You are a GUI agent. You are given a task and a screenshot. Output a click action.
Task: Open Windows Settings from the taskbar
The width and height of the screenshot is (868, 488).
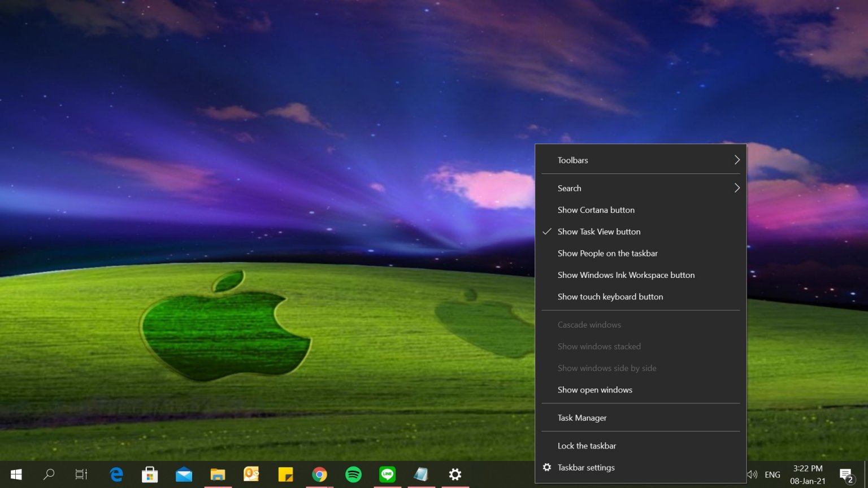click(x=455, y=474)
